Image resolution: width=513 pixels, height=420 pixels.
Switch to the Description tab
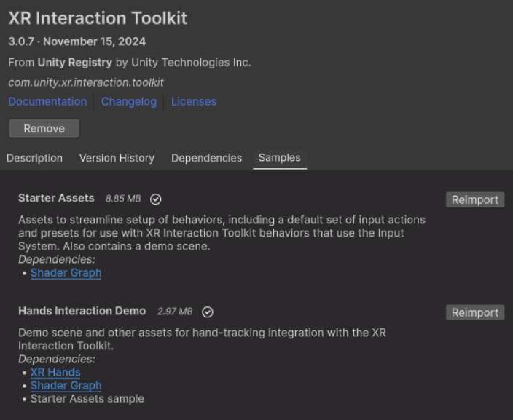click(34, 158)
